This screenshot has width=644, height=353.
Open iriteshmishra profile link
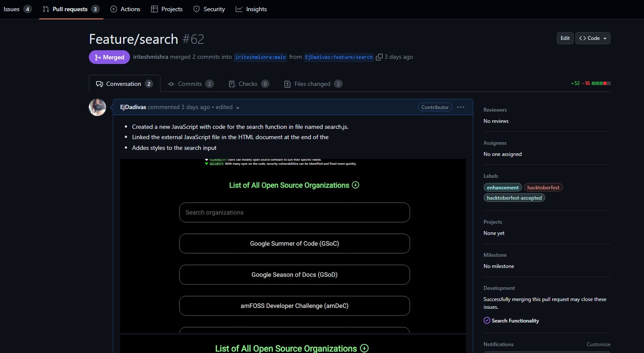pyautogui.click(x=151, y=57)
